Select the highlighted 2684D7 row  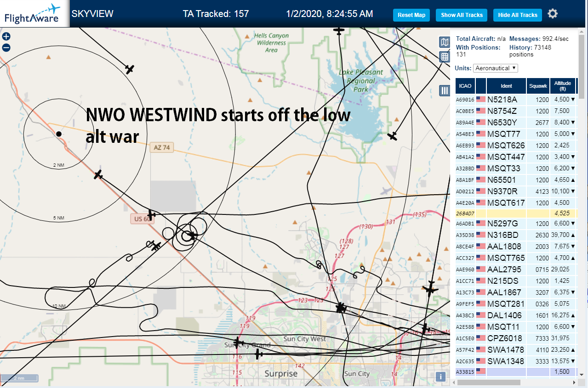[516, 213]
